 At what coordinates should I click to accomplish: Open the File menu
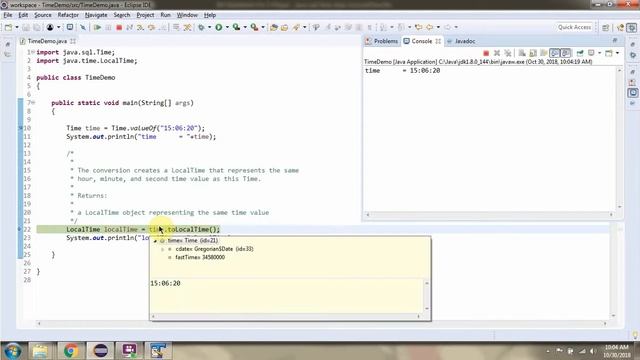8,15
